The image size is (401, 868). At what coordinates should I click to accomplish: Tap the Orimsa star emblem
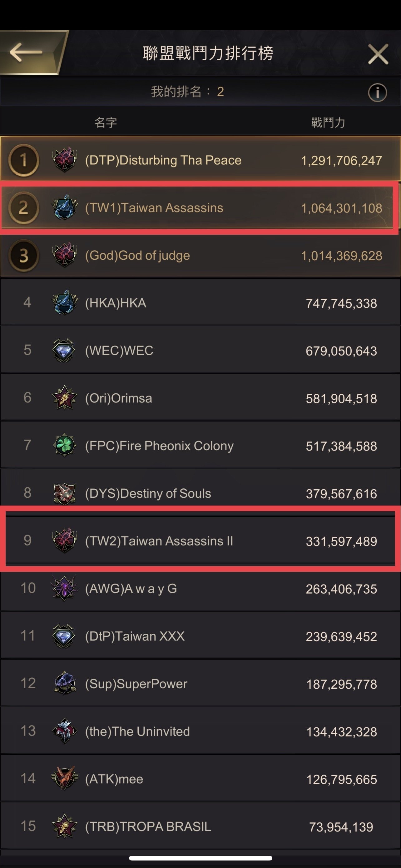pos(65,398)
